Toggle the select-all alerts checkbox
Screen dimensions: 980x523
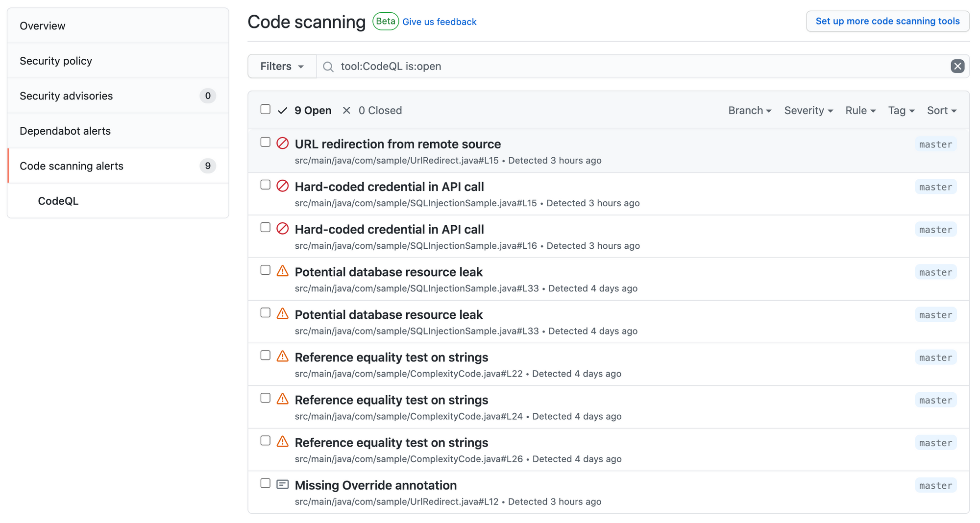[x=266, y=109]
